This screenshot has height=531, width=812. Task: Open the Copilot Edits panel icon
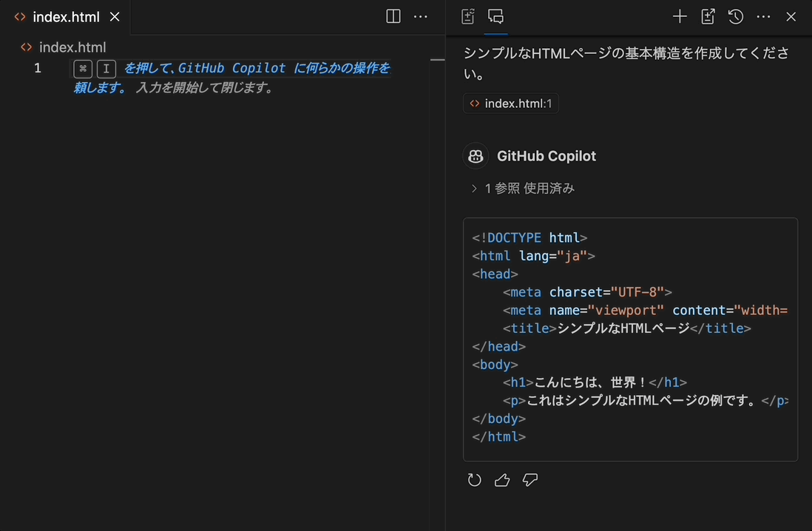pyautogui.click(x=467, y=16)
